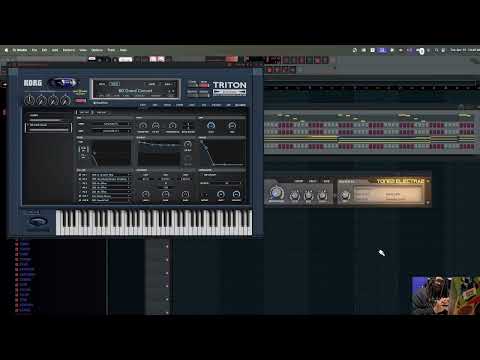Open the first effect slot dropdown
This screenshot has width=480, height=360.
(111, 175)
